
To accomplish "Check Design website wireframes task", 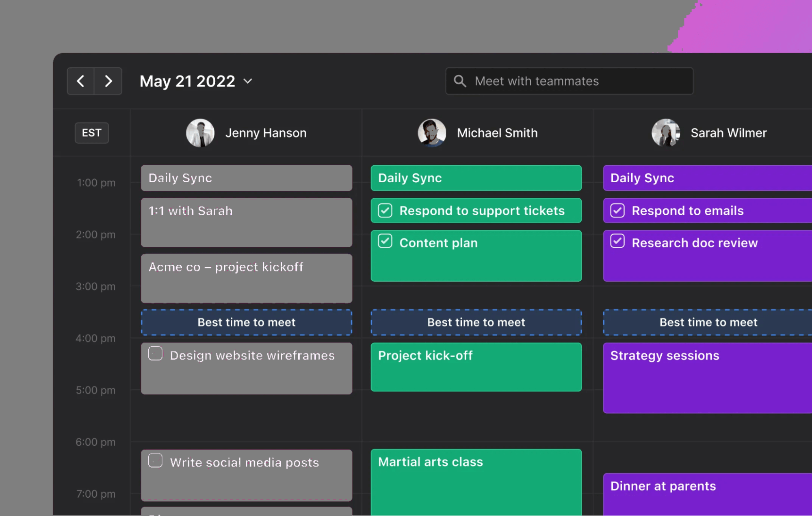I will (155, 354).
